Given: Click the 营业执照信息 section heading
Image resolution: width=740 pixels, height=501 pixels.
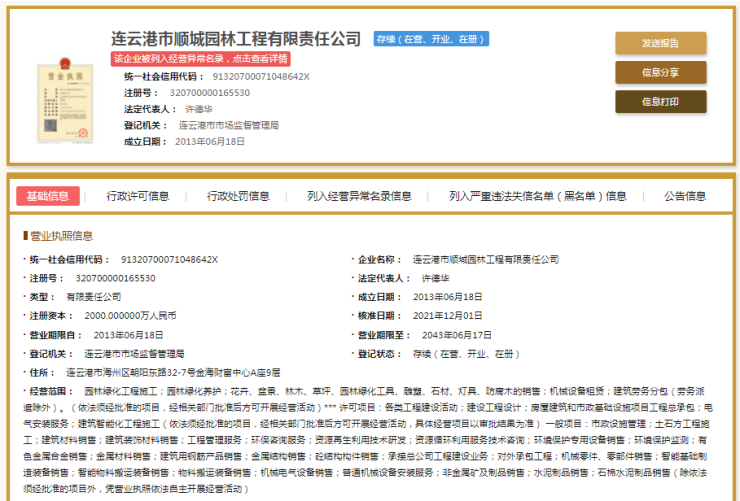Looking at the screenshot, I should pyautogui.click(x=60, y=236).
